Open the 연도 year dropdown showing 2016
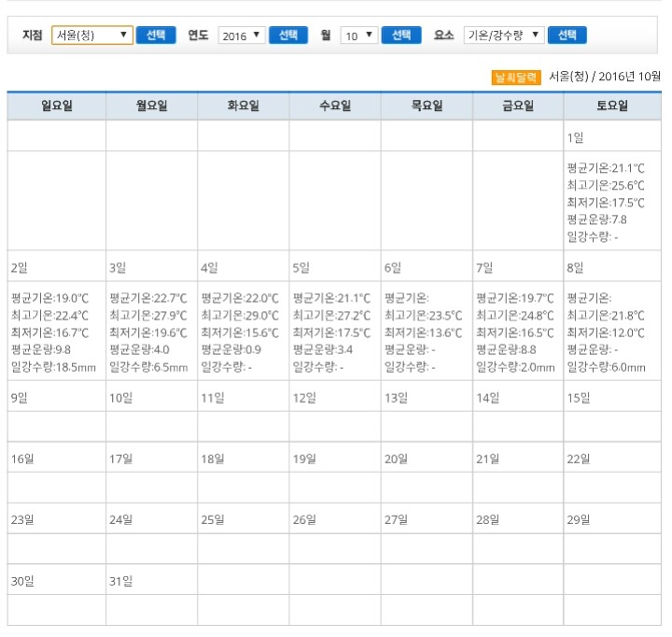 click(242, 35)
